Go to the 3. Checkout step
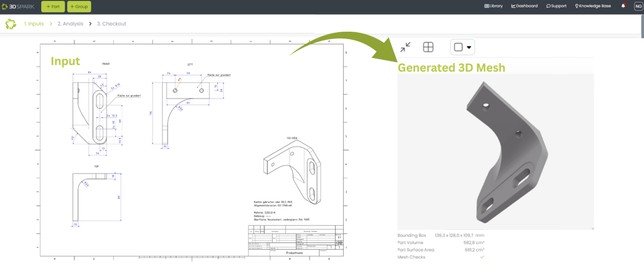 coord(111,24)
